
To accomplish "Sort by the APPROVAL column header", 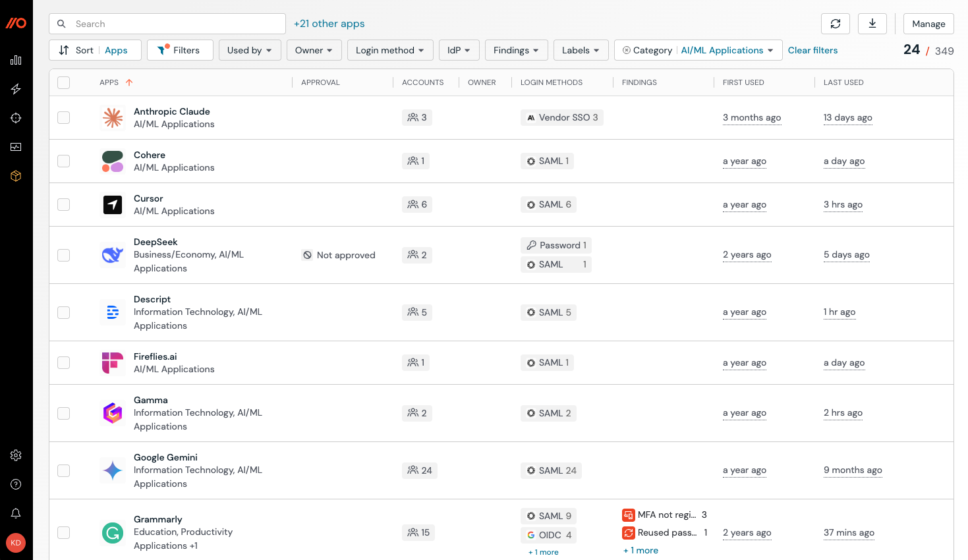I will (320, 82).
